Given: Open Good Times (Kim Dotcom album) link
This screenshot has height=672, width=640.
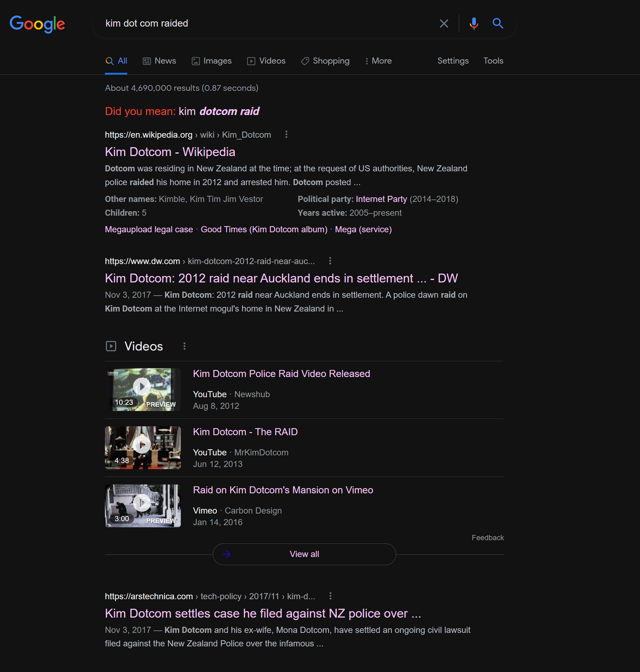Looking at the screenshot, I should 264,229.
